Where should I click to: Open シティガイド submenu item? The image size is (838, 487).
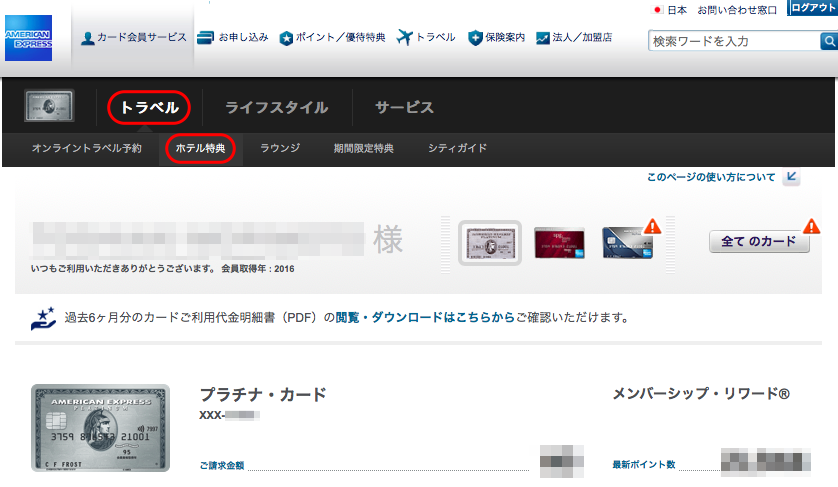[x=457, y=148]
